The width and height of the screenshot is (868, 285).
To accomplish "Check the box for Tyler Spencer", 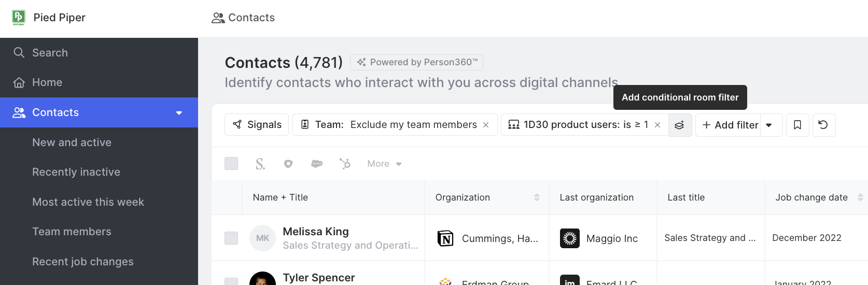I will click(231, 281).
